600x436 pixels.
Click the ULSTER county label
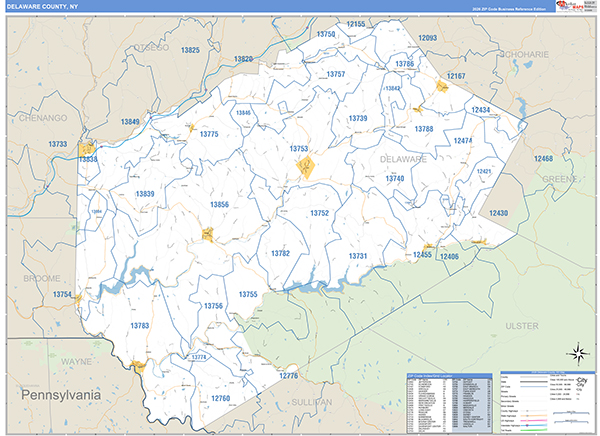tap(522, 326)
